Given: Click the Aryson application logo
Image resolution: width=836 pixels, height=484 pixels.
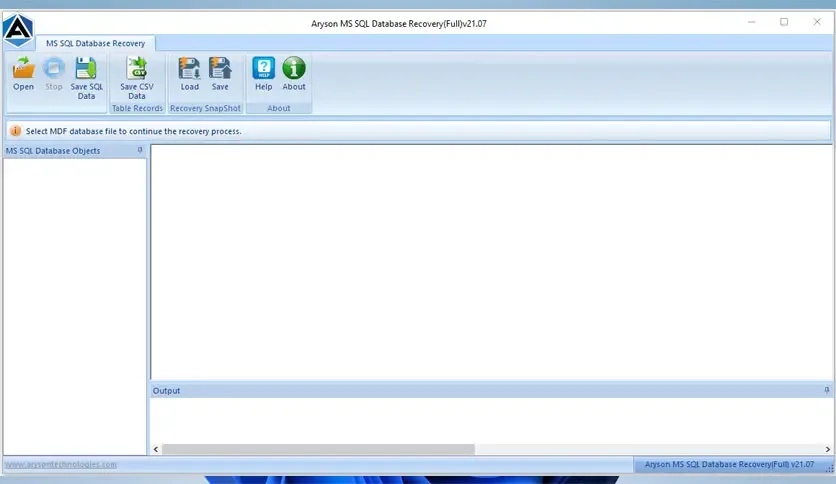Looking at the screenshot, I should tap(18, 30).
